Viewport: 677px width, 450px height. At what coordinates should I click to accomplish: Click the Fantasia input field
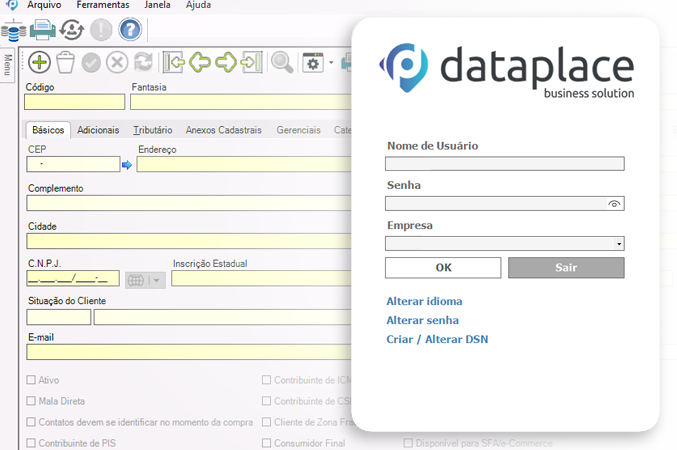click(x=241, y=102)
